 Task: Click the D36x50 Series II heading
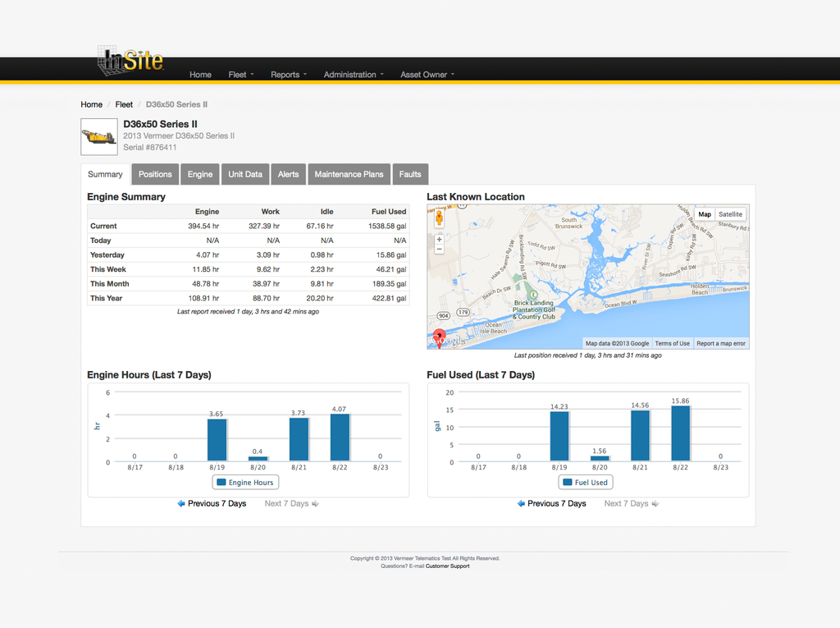(160, 124)
